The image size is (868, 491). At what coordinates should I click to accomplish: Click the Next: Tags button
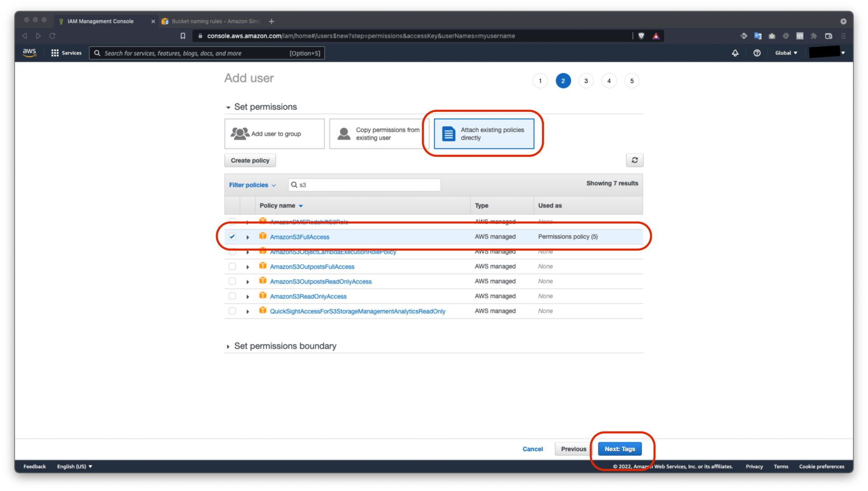click(x=619, y=448)
